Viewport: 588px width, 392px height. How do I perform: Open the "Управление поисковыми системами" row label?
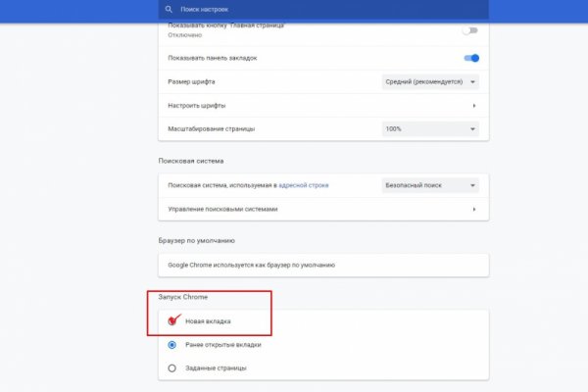(x=223, y=209)
